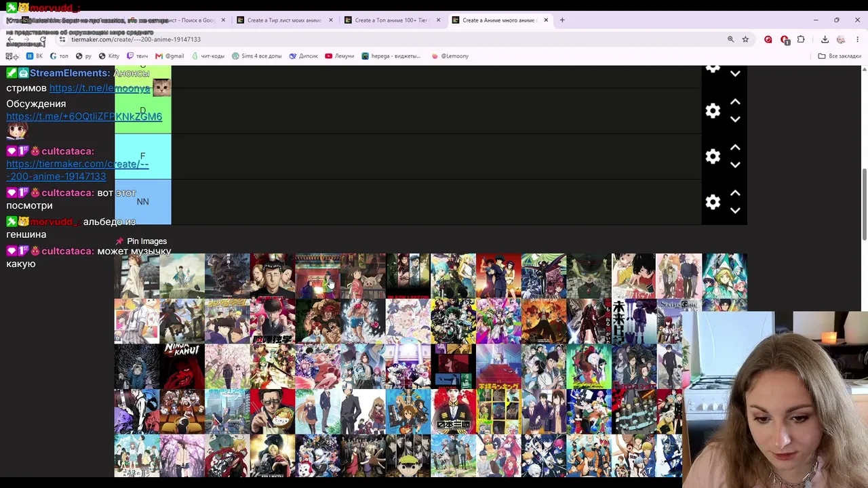The height and width of the screenshot is (488, 868).
Task: Open the browser Downloads icon
Action: pos(825,39)
